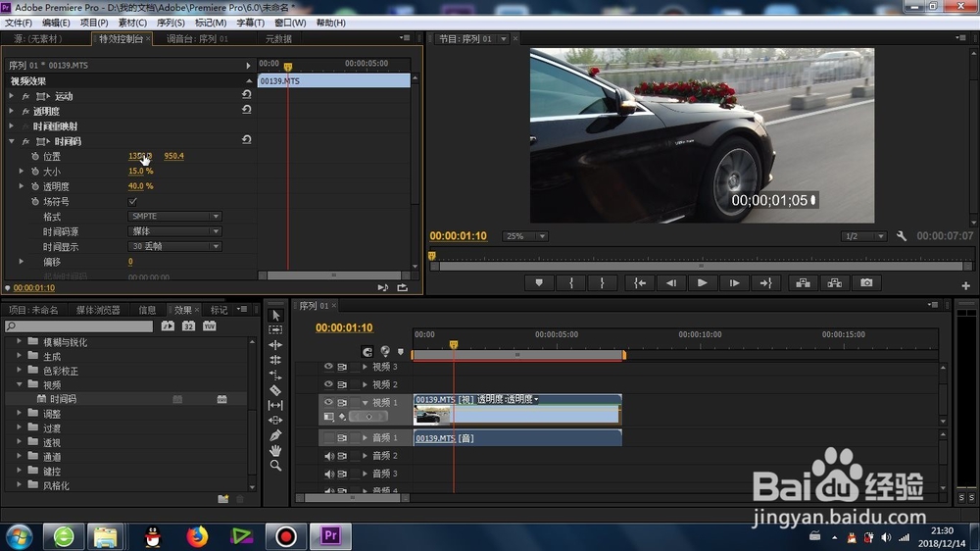Toggle Motion effect fx switch
The height and width of the screenshot is (551, 980).
25,96
